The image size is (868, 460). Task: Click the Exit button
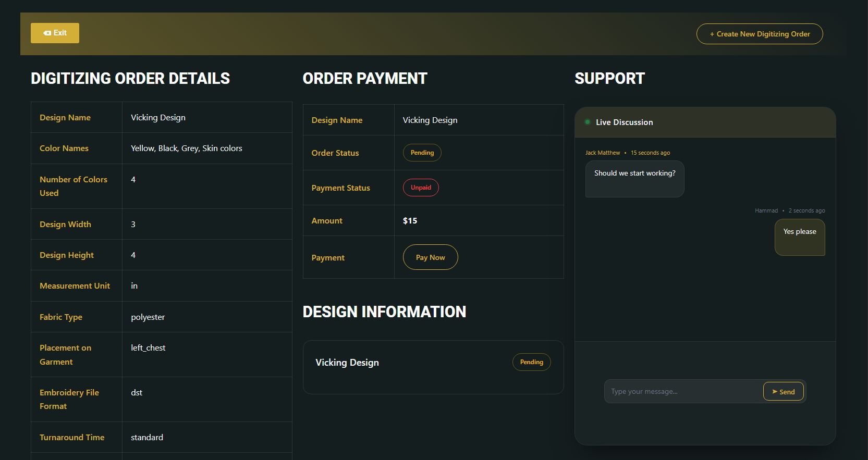(55, 33)
